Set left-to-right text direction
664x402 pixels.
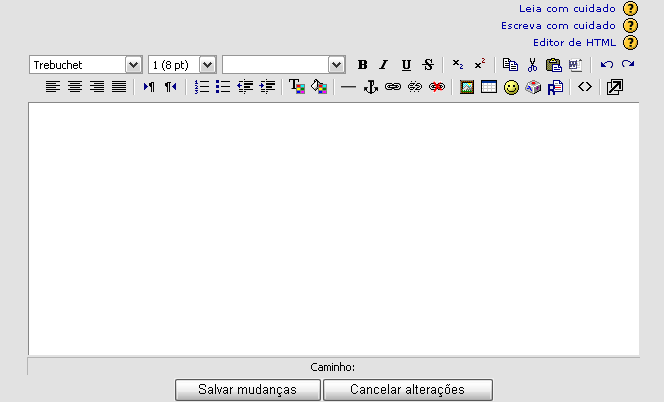click(x=149, y=87)
